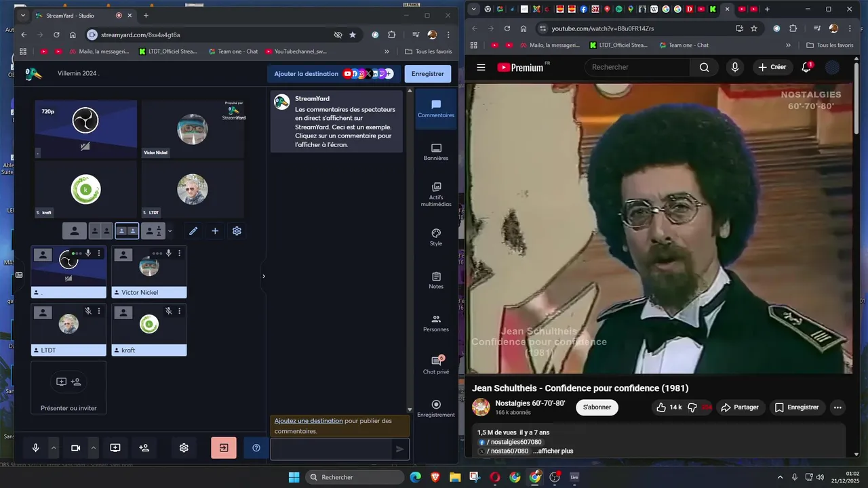Open the Enregistrement panel icon
The height and width of the screenshot is (488, 868).
click(436, 409)
